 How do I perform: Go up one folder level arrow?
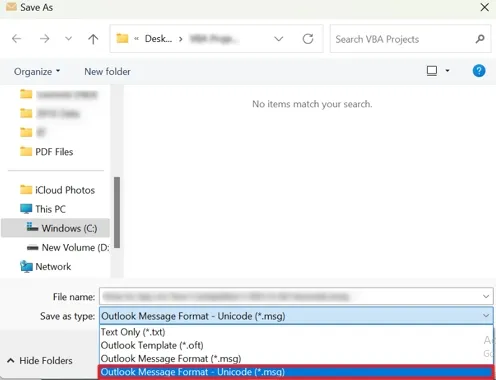[93, 39]
